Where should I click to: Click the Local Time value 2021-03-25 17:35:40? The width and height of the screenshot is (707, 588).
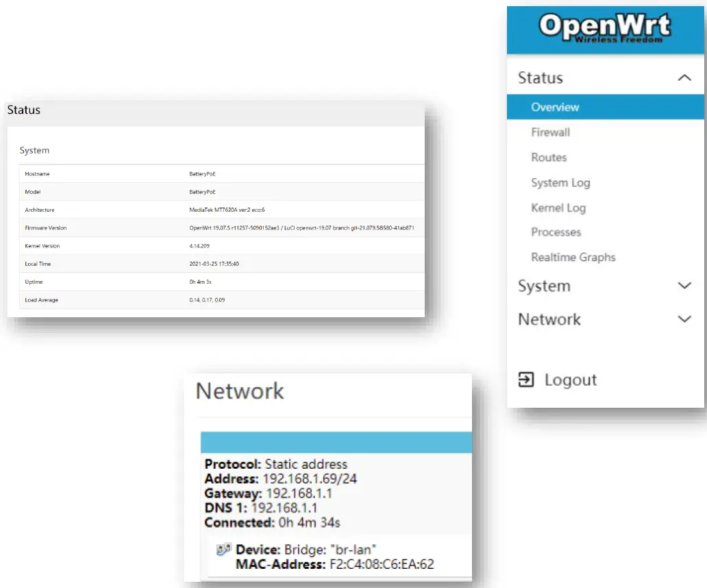(214, 264)
